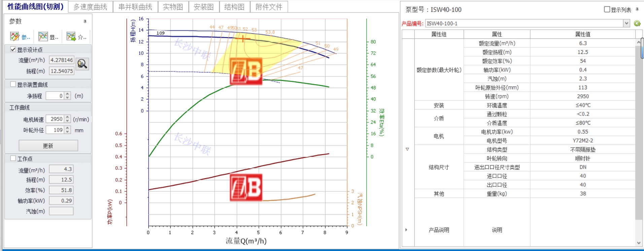Toggle the 显示设计点 checkbox

13,50
